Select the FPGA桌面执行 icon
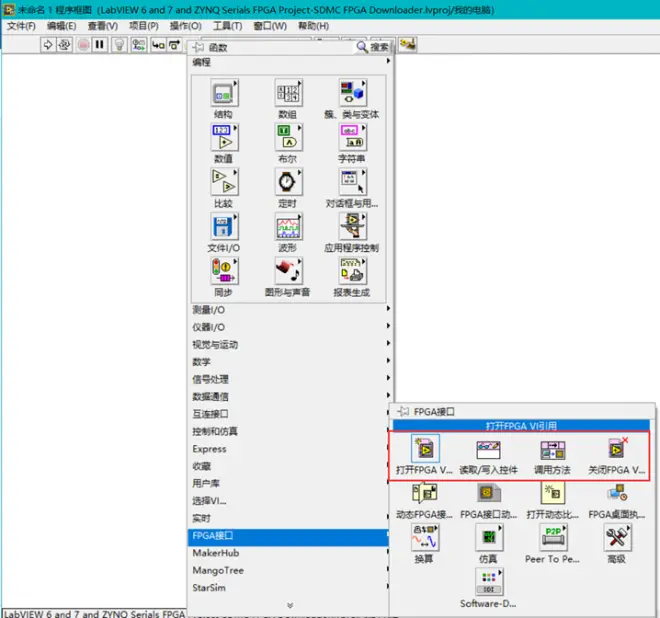Image resolution: width=660 pixels, height=618 pixels. 617,493
